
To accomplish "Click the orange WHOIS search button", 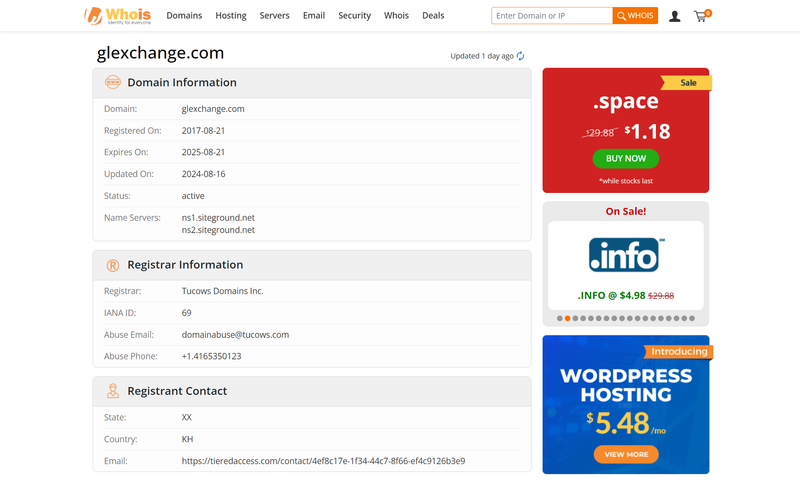I will tap(635, 16).
